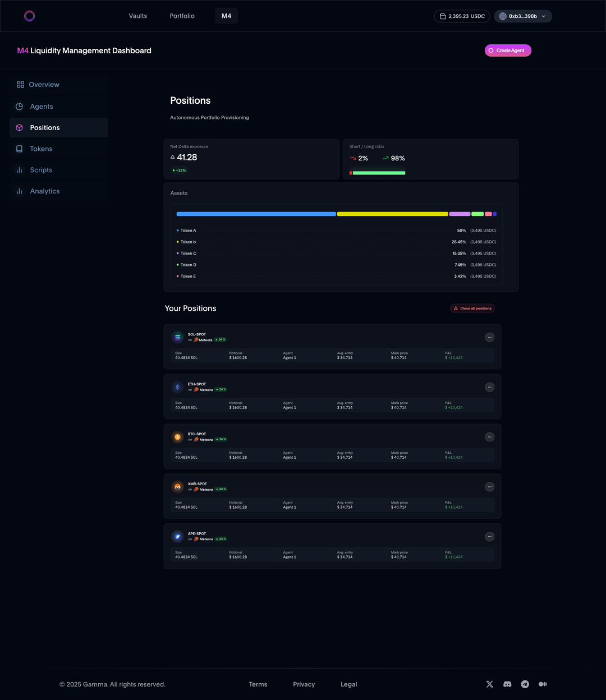
Task: Open the Privacy footer link
Action: [304, 684]
